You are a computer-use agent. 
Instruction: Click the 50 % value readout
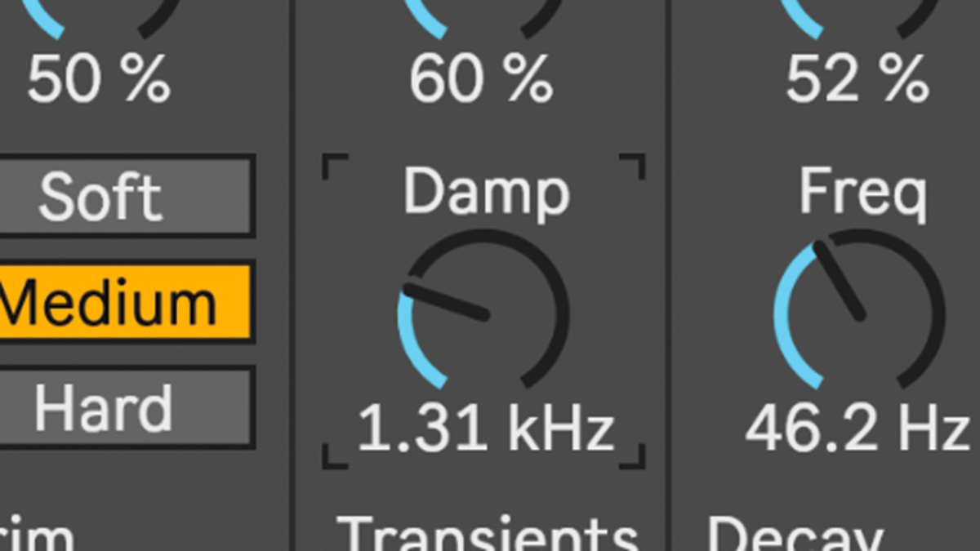(99, 80)
